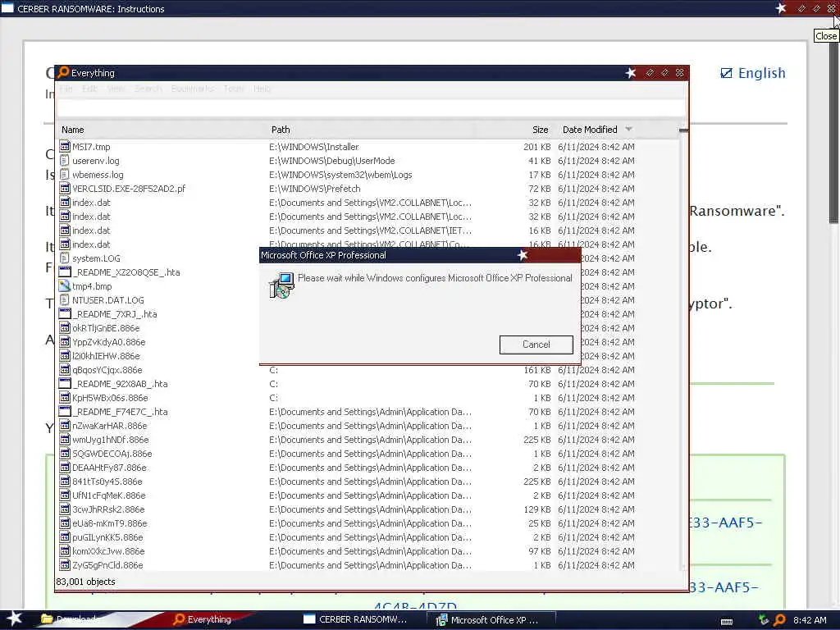The width and height of the screenshot is (840, 630).
Task: Select the wmUyg1hNDf.886e file
Action: pos(111,440)
